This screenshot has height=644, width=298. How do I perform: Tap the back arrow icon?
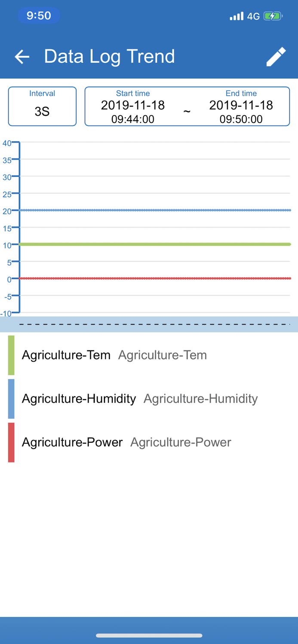pos(22,56)
